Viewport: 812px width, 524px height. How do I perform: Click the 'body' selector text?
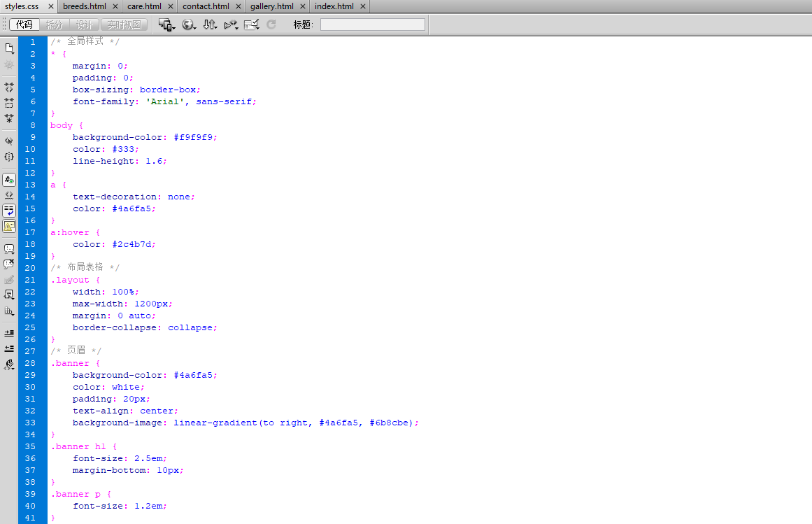(61, 125)
